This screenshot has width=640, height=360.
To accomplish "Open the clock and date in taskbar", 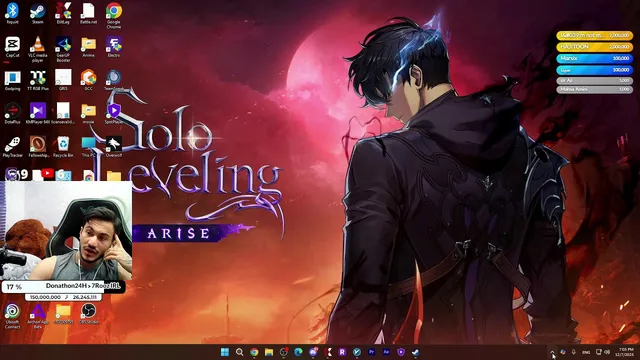I will 625,352.
